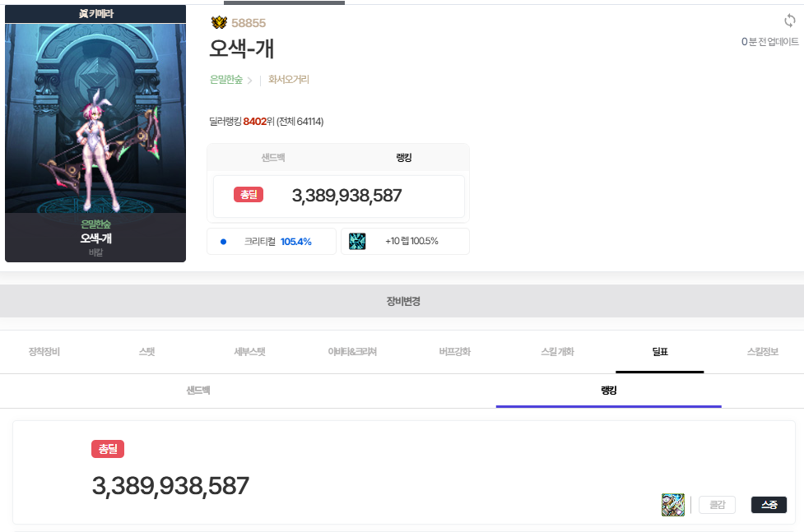Click dealer ranking 8402위 text
Image resolution: width=804 pixels, height=532 pixels.
pos(258,122)
